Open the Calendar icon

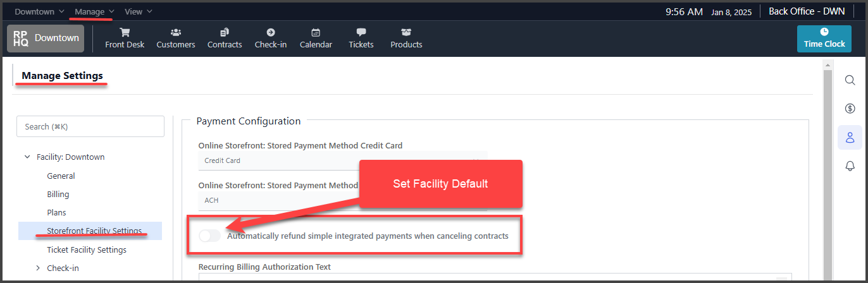(316, 32)
